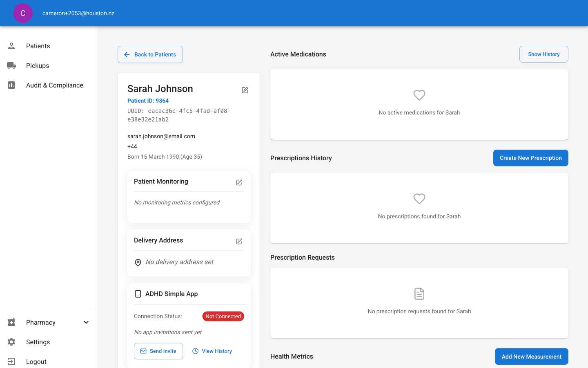Click Send Invite button
Viewport: 588px width, 368px height.
click(158, 351)
